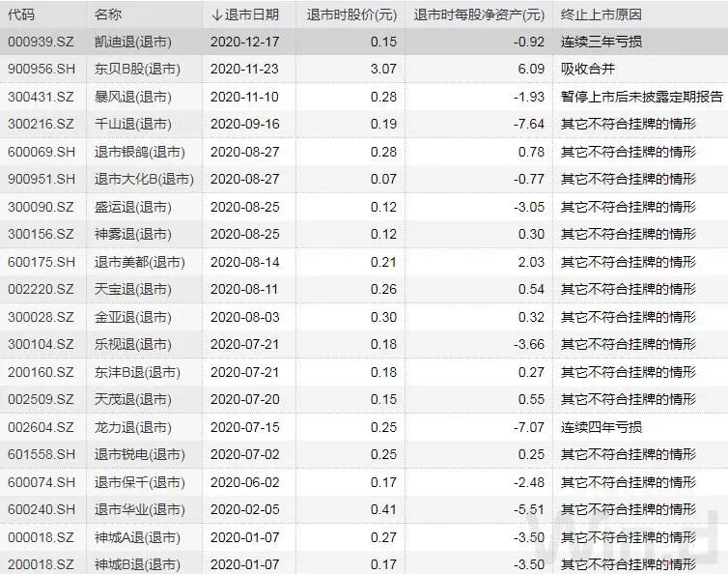Select net asset value -7.64
The width and height of the screenshot is (728, 574).
[529, 124]
